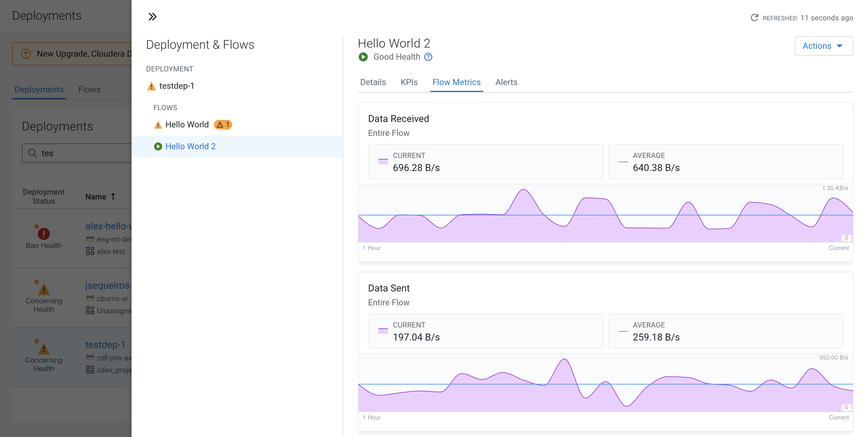Select the Hello World 2 flow
Image resolution: width=868 pixels, height=437 pixels.
click(190, 146)
